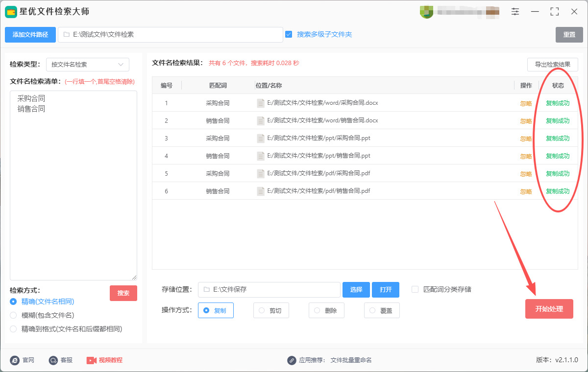Click the app logo in title bar

tap(11, 12)
